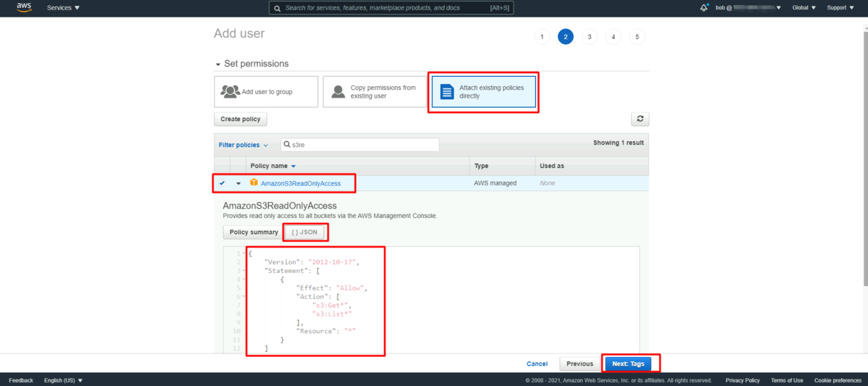
Task: Click the Type column header
Action: pos(481,166)
